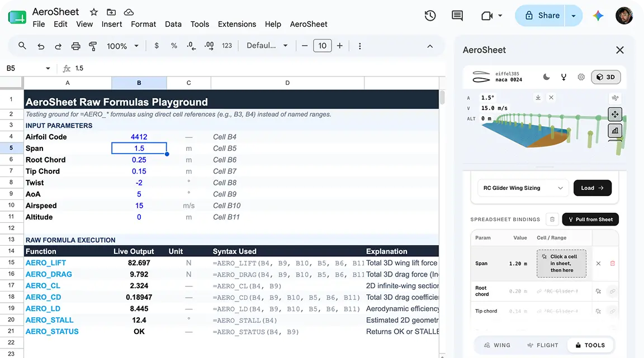
Task: Print the spreadsheet
Action: pyautogui.click(x=75, y=46)
